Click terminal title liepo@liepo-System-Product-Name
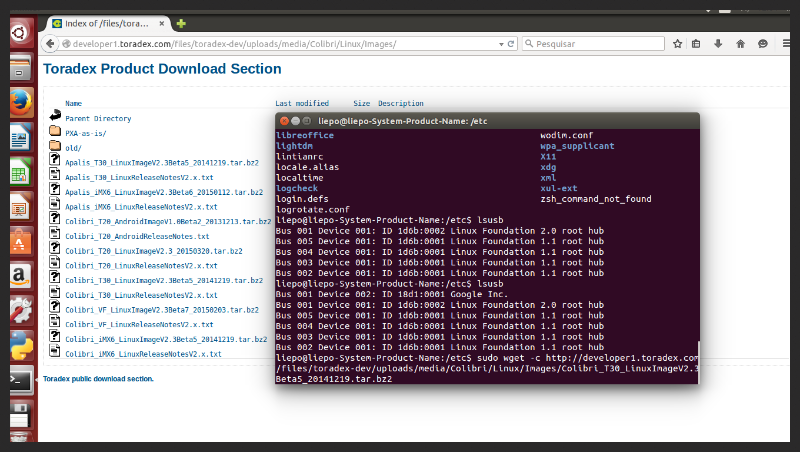This screenshot has height=452, width=800. coord(403,121)
